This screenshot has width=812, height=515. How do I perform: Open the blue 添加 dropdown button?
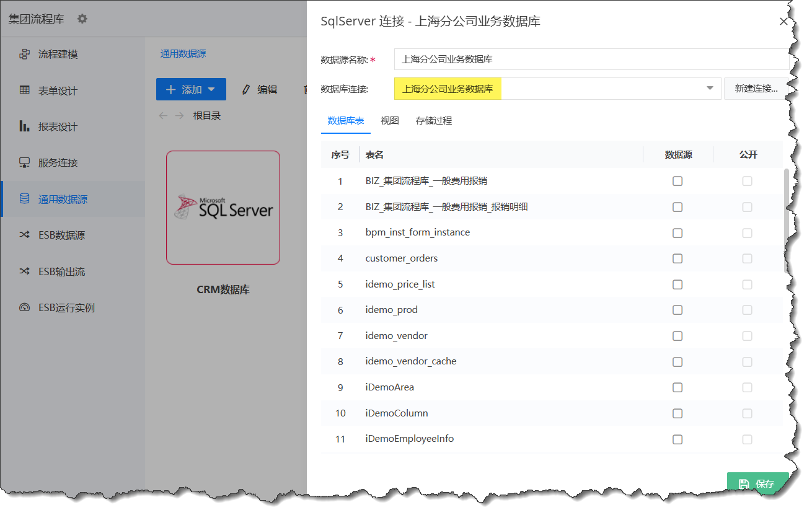pos(191,90)
